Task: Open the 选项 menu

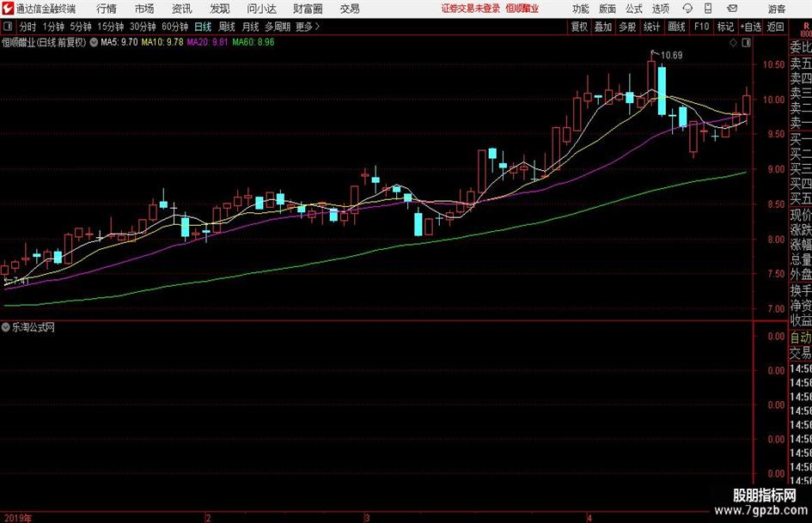Action: tap(660, 9)
